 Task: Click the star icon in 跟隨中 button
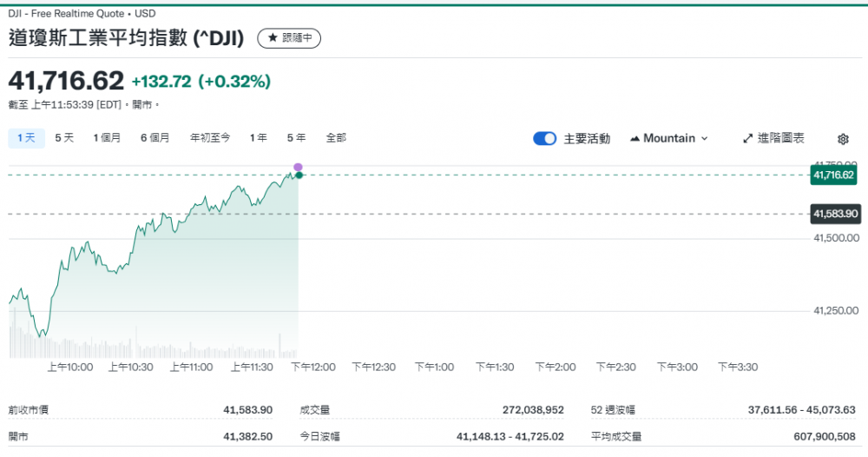[273, 38]
